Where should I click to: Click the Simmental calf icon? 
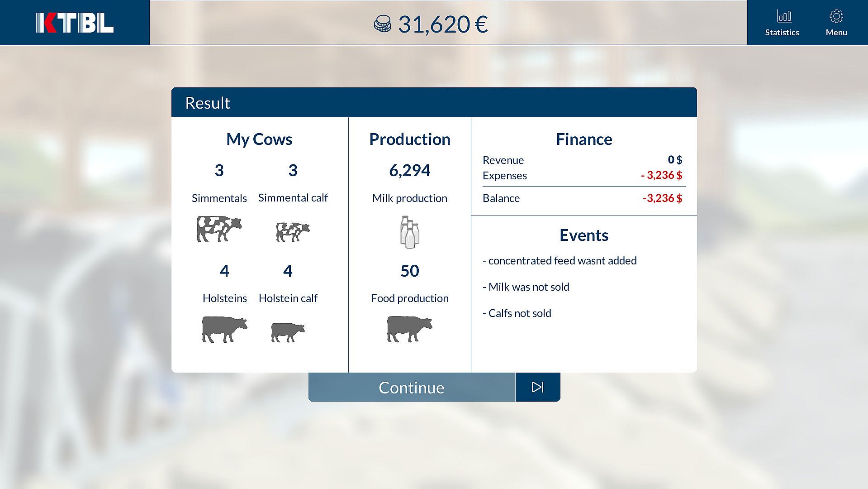293,231
